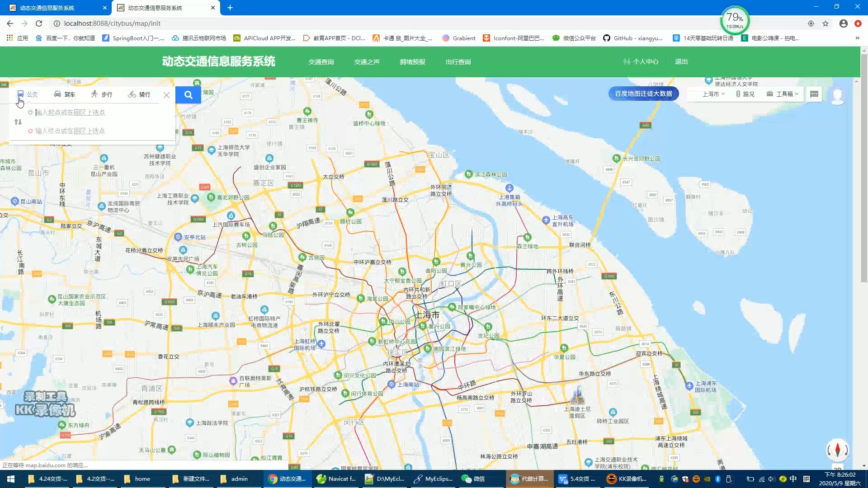Click the 上海港集箱外高桥码头 port marker

click(509, 188)
